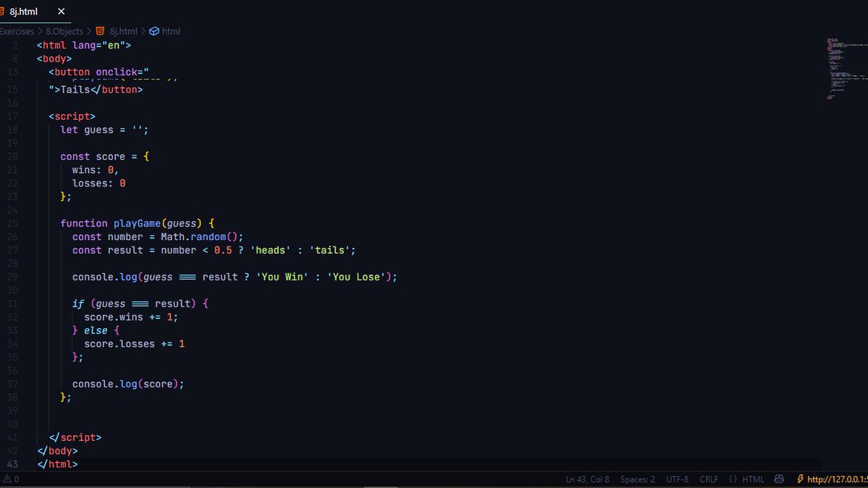Open the Copilot status icon
Screen dimensions: 868x488
click(x=779, y=479)
